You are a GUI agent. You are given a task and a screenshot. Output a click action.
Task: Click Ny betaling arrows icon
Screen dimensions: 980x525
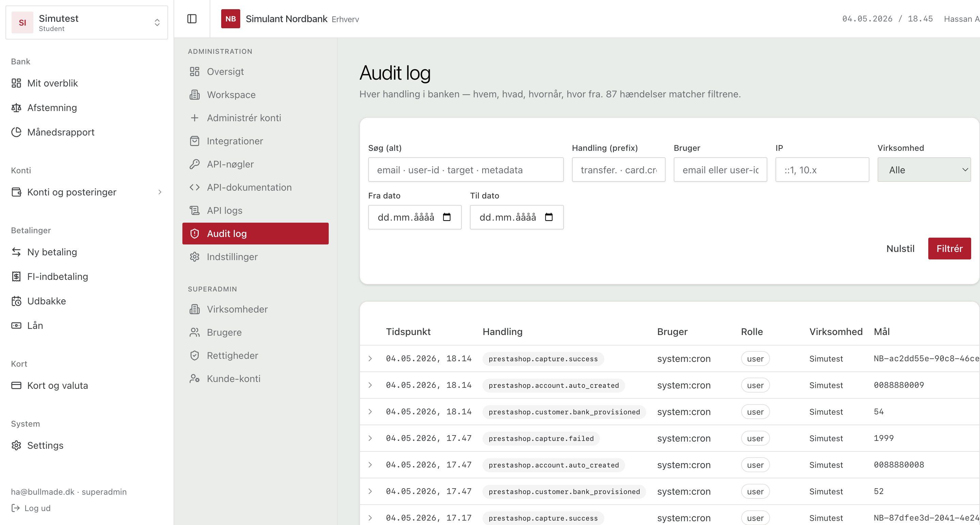pyautogui.click(x=16, y=252)
